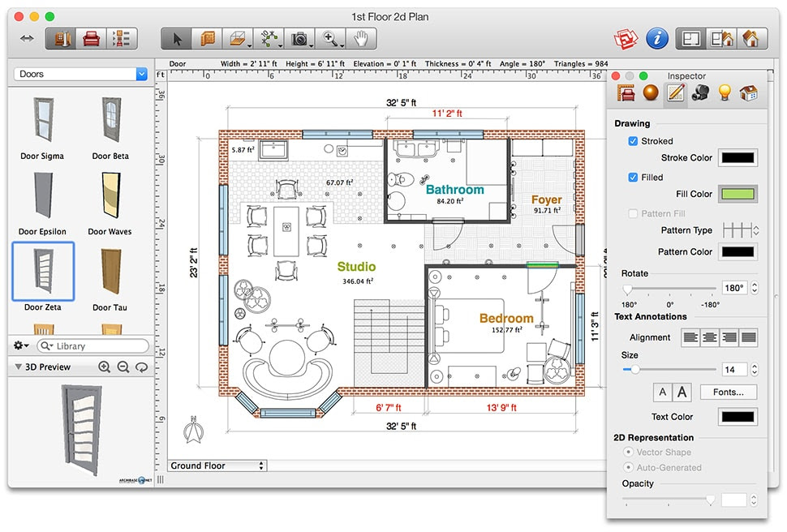Switch to split 2D/3D view
787x532 pixels.
pos(722,39)
